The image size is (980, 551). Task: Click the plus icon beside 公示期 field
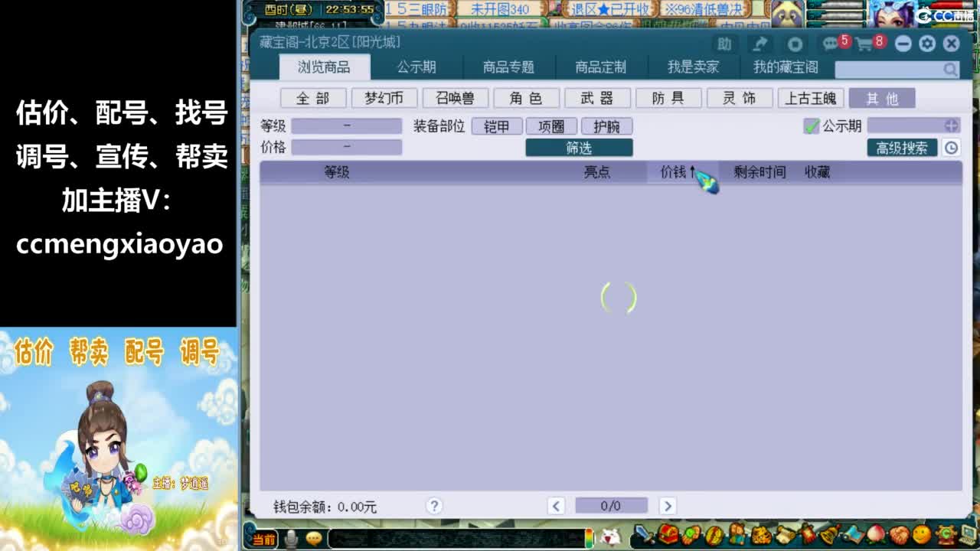coord(951,126)
